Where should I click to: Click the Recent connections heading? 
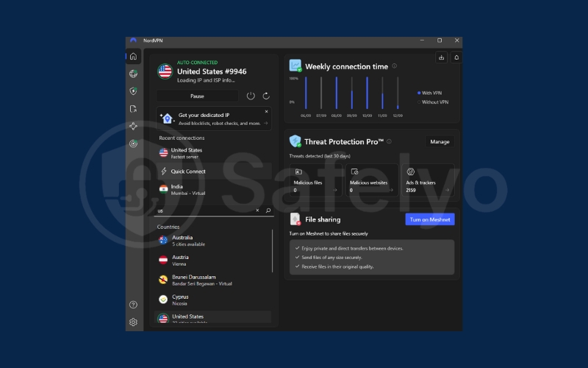(182, 138)
